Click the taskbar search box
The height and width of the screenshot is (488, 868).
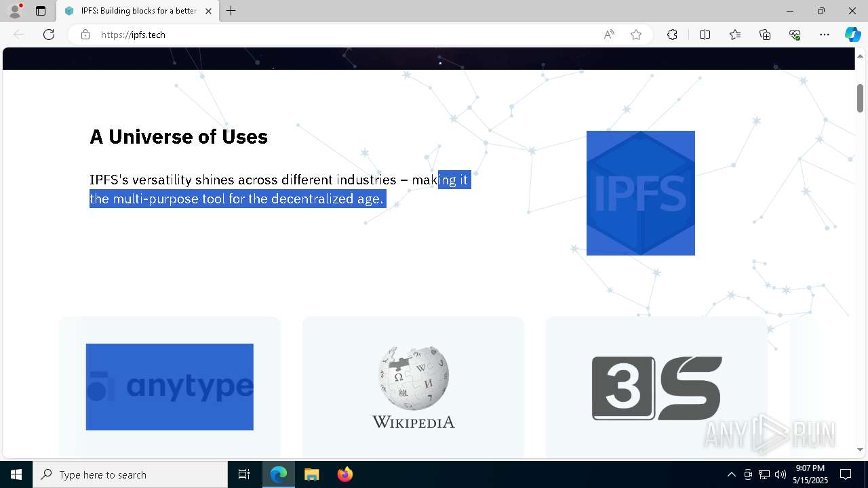tap(130, 474)
